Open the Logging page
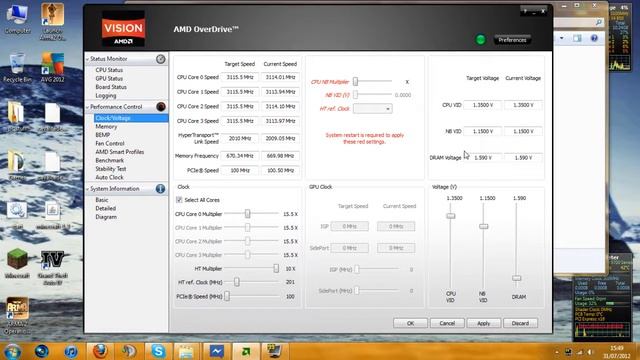This screenshot has width=640, height=360. (106, 96)
